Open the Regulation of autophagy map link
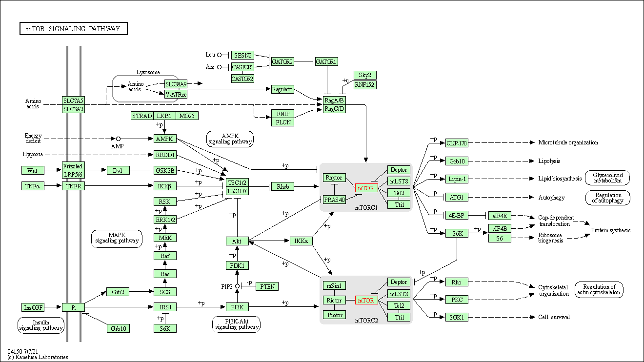This screenshot has width=644, height=362. [607, 198]
